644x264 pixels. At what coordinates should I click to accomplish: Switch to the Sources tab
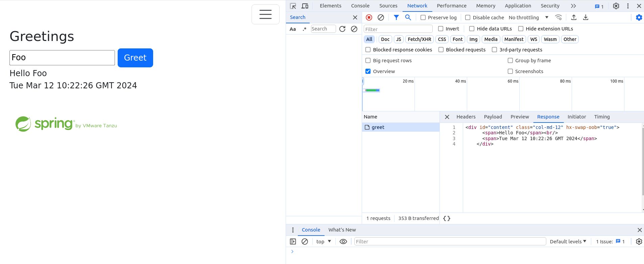tap(388, 6)
